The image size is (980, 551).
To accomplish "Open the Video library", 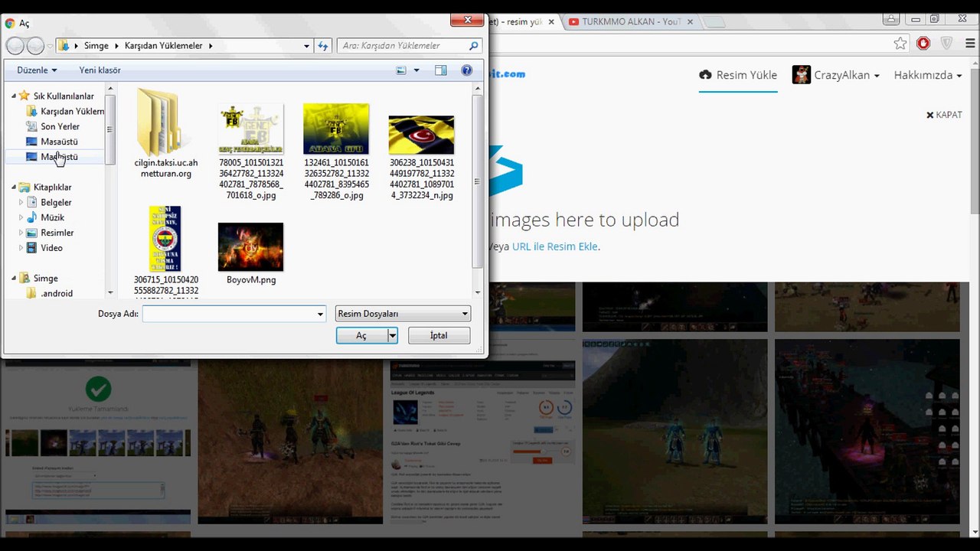I will (51, 248).
